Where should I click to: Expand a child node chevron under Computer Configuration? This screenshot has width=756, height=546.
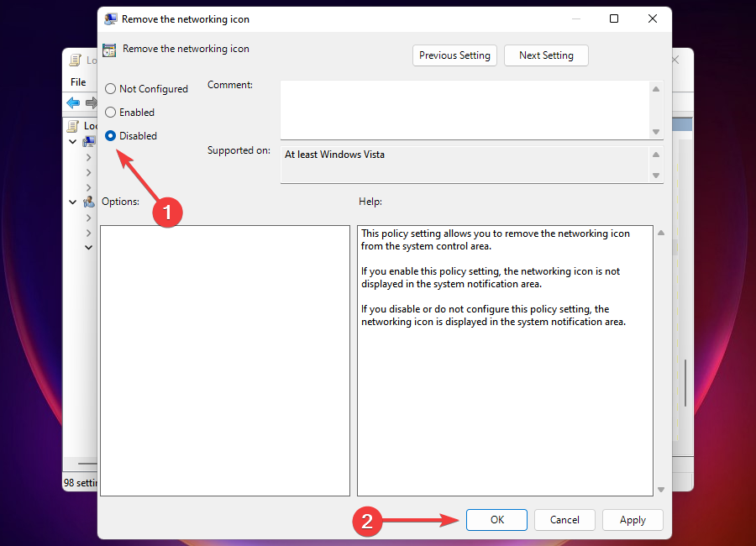point(88,155)
